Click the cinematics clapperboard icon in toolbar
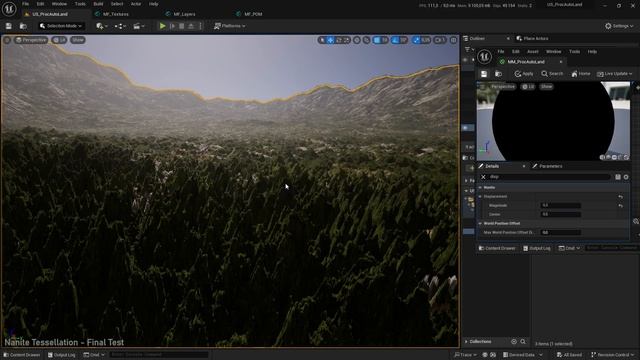Viewport: 640px width, 360px height. coord(138,26)
